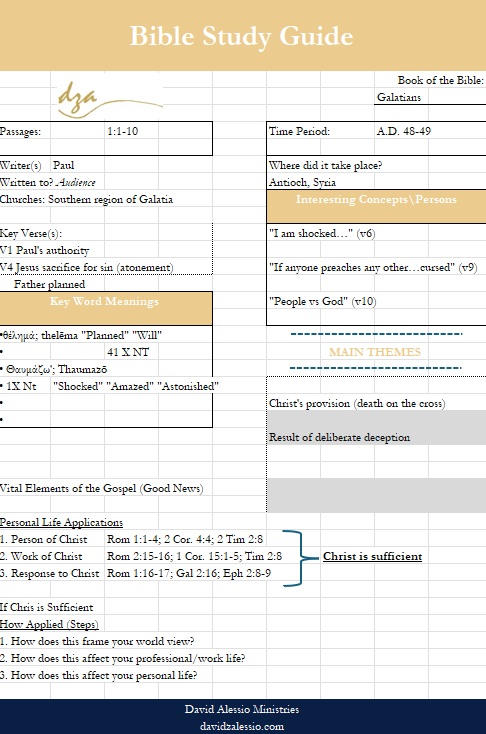Select "Churches: Southern region of Galatia"
The width and height of the screenshot is (486, 734).
pyautogui.click(x=87, y=199)
